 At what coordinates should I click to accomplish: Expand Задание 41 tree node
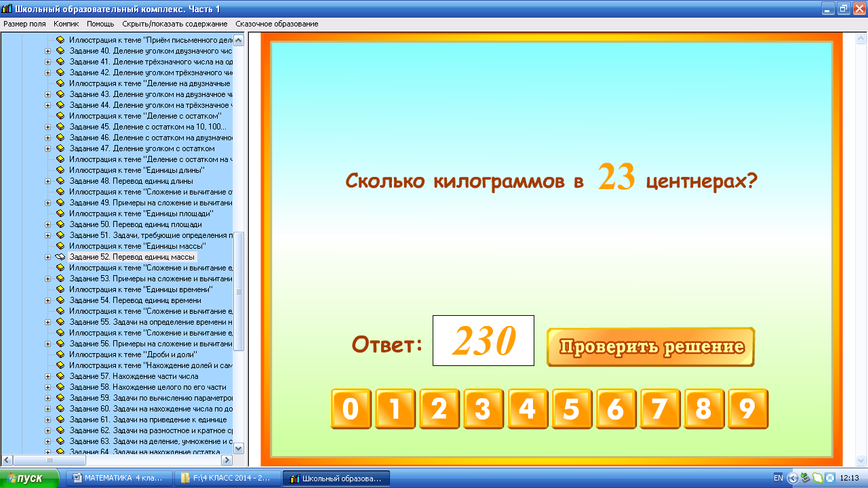tap(48, 62)
